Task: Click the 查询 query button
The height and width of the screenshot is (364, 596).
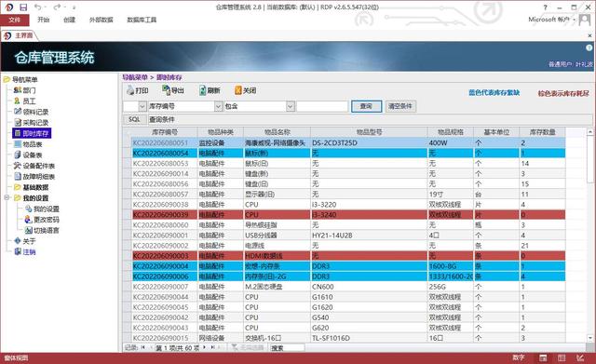Action: (x=366, y=106)
